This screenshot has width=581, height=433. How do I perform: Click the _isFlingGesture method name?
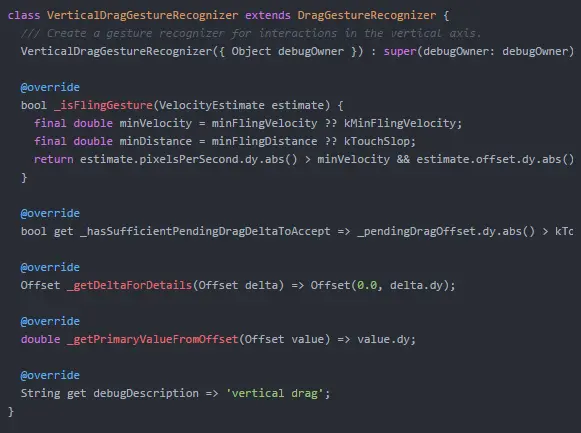(103, 105)
